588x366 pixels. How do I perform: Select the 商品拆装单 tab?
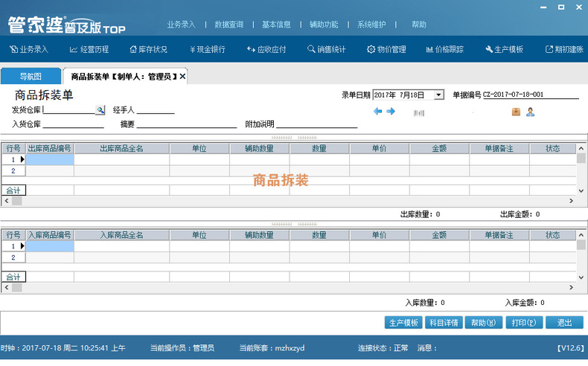[124, 77]
